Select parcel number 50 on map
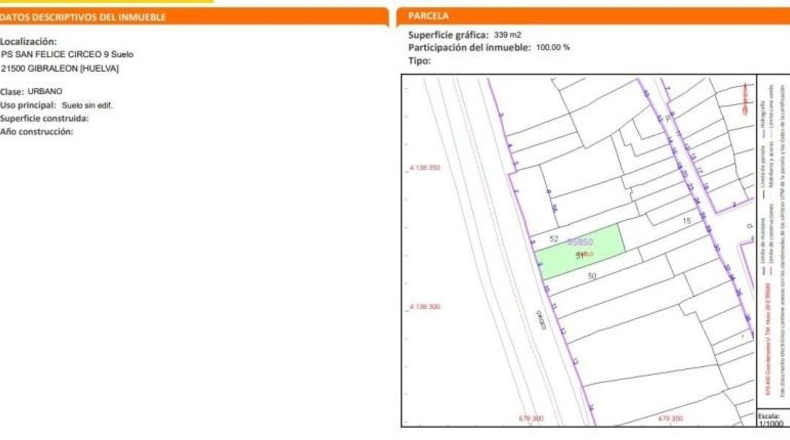 [x=591, y=276]
